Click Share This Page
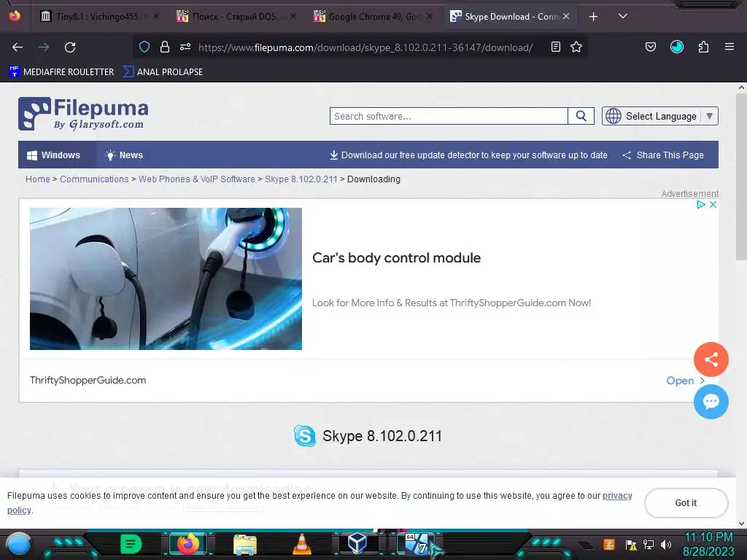Image resolution: width=747 pixels, height=560 pixels. pos(662,155)
